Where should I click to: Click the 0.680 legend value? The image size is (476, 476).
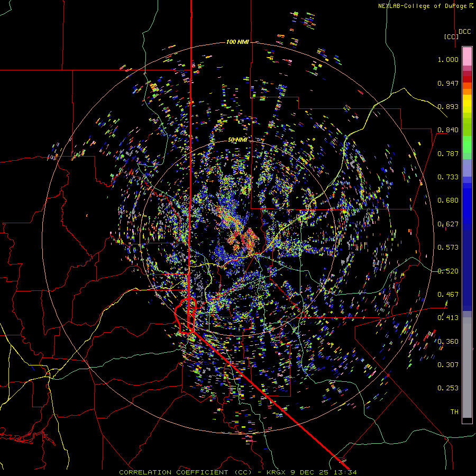448,200
